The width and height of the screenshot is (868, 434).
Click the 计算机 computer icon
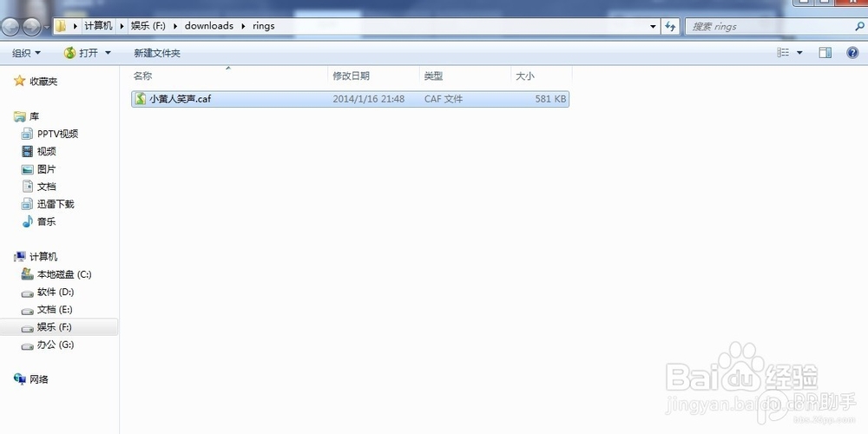tap(20, 256)
